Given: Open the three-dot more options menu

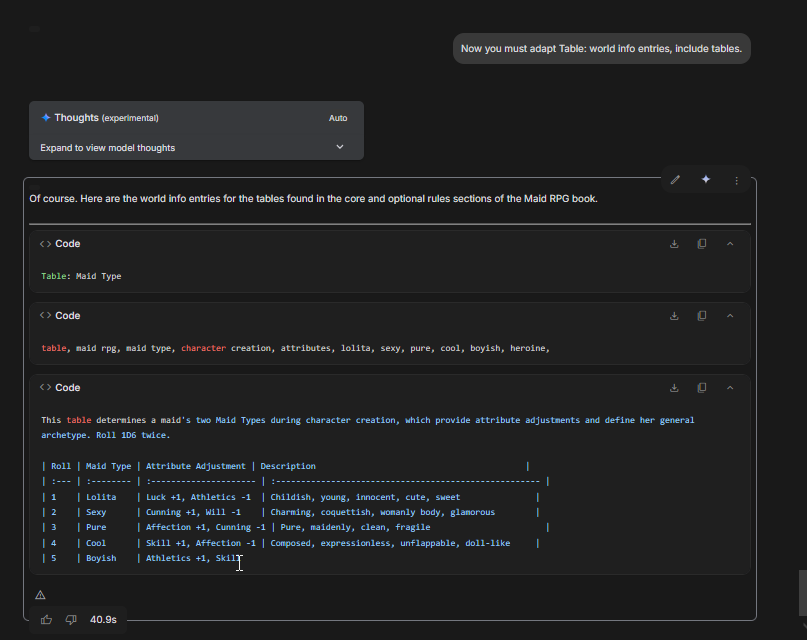Looking at the screenshot, I should 736,180.
